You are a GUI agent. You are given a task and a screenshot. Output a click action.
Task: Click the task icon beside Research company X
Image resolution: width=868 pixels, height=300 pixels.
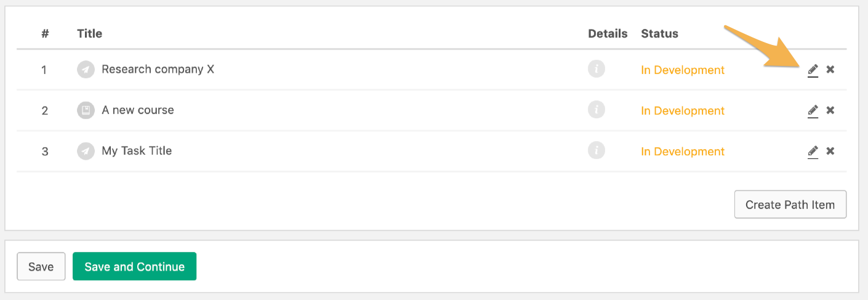click(86, 70)
